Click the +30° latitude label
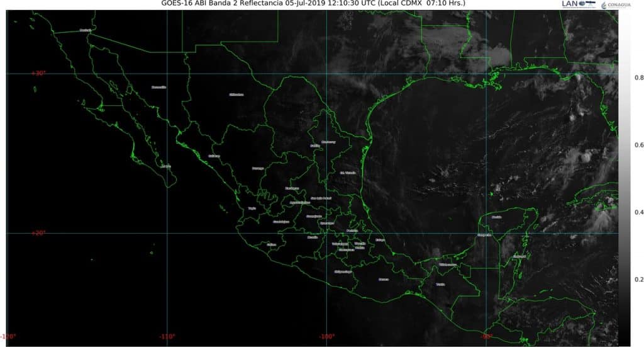The image size is (644, 347). 38,73
